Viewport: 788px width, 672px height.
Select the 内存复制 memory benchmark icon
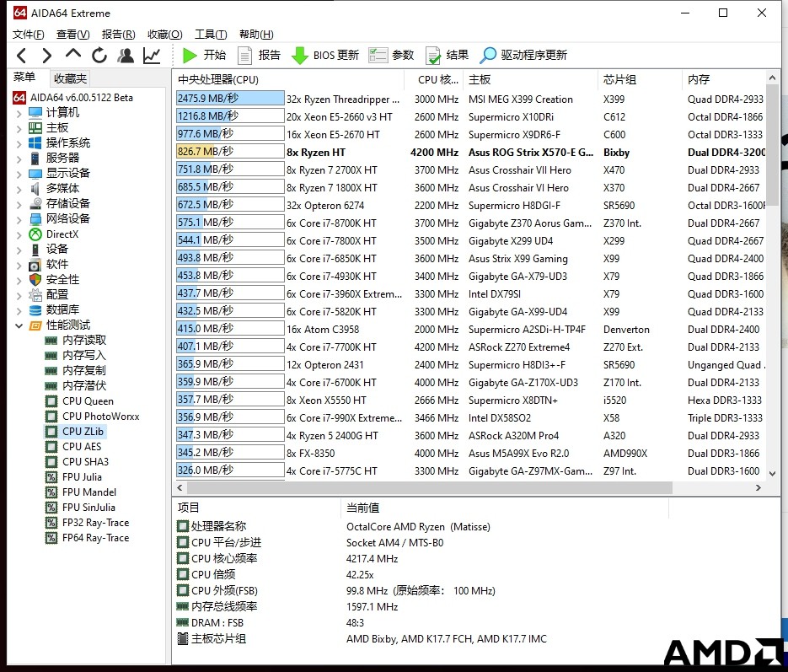[51, 371]
